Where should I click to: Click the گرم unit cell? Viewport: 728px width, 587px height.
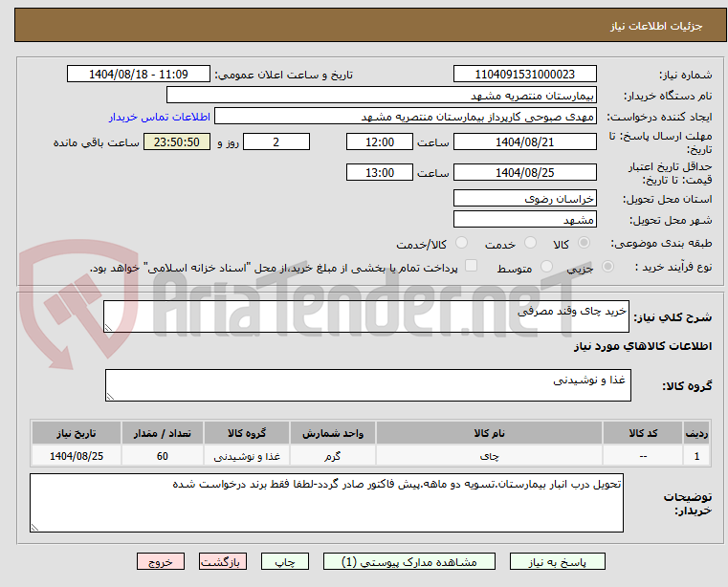click(x=332, y=456)
